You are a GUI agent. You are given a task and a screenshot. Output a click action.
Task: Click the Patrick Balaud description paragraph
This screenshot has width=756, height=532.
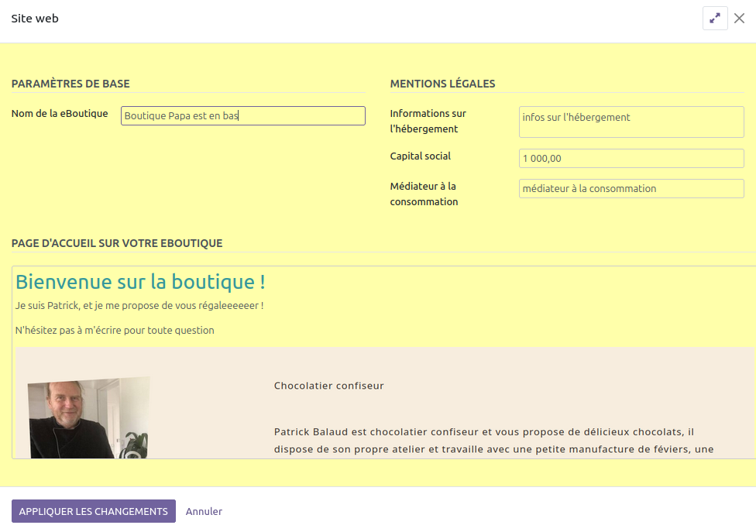pyautogui.click(x=493, y=440)
